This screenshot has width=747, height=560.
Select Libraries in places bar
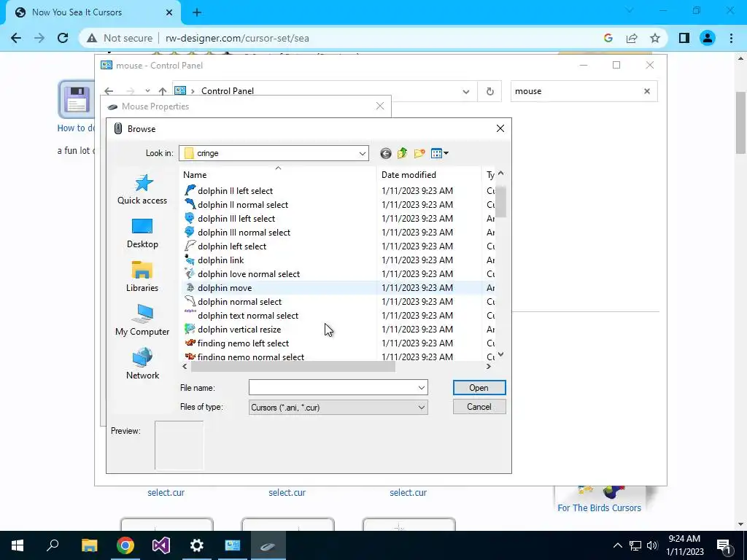tap(142, 276)
